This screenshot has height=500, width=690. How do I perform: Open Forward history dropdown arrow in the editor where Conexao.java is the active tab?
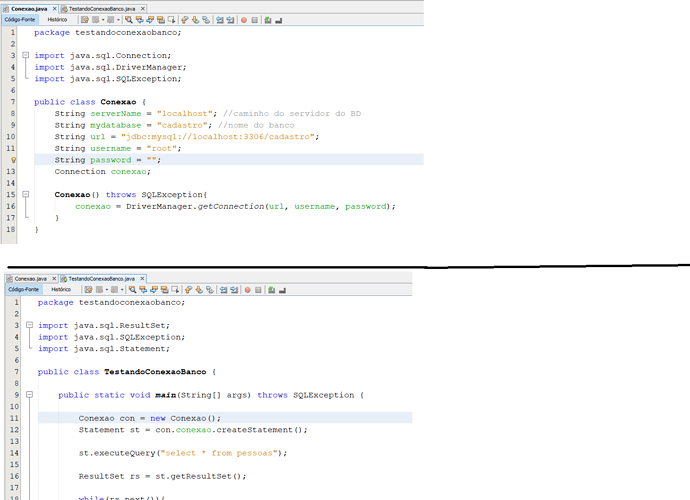(x=118, y=20)
